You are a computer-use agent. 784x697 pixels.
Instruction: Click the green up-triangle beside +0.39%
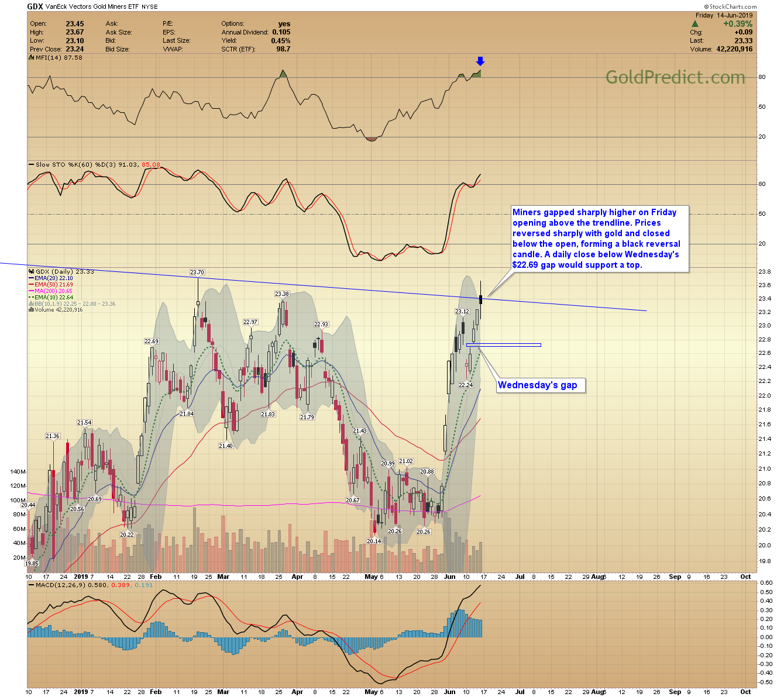(694, 24)
